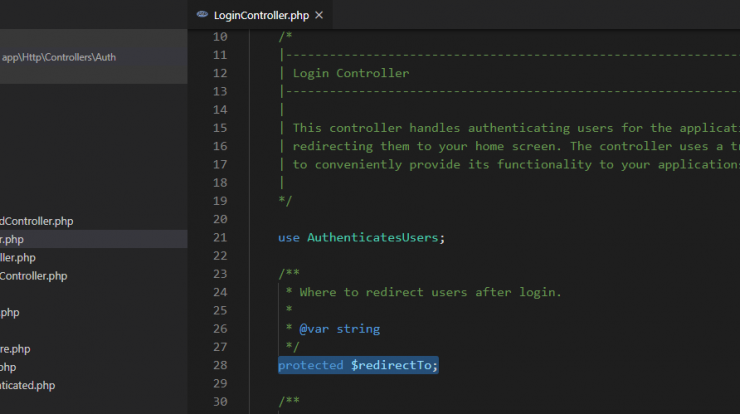Click line number 28 in the gutter
This screenshot has height=414, width=740.
(220, 366)
